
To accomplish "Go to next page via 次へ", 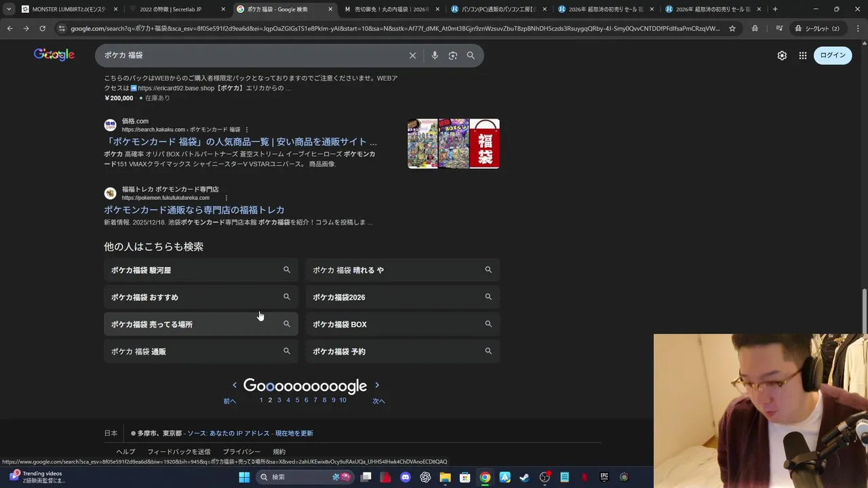I will click(x=378, y=401).
